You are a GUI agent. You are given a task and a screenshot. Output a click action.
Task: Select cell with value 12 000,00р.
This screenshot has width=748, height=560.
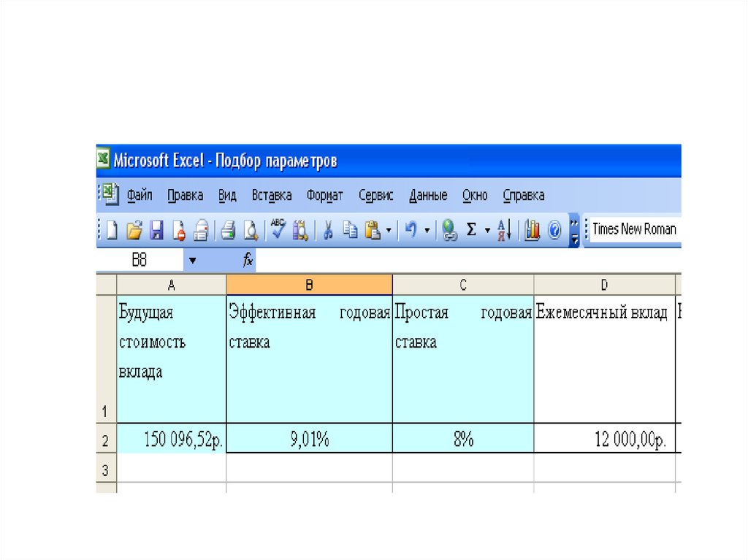(604, 438)
